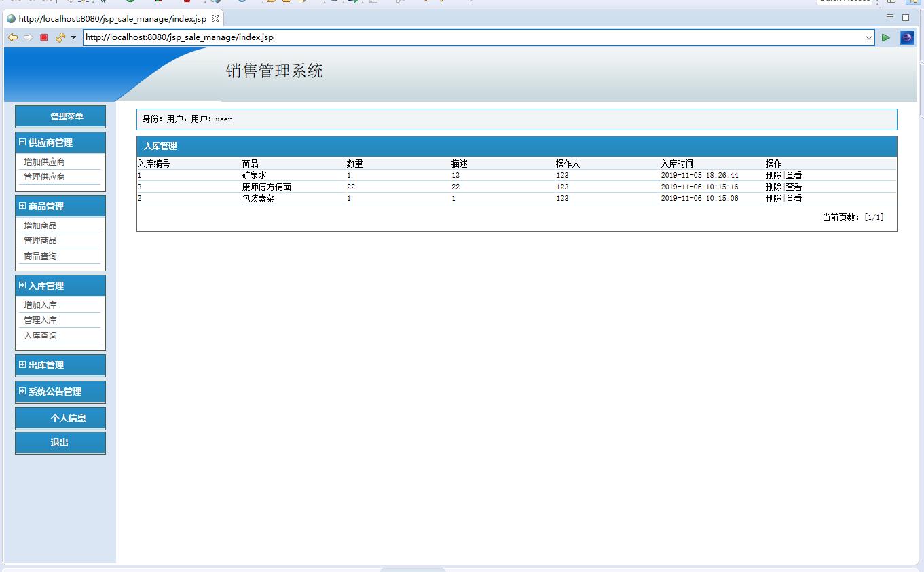Click 查看 on the 矿泉水 row
Image resolution: width=924 pixels, height=572 pixels.
[793, 175]
